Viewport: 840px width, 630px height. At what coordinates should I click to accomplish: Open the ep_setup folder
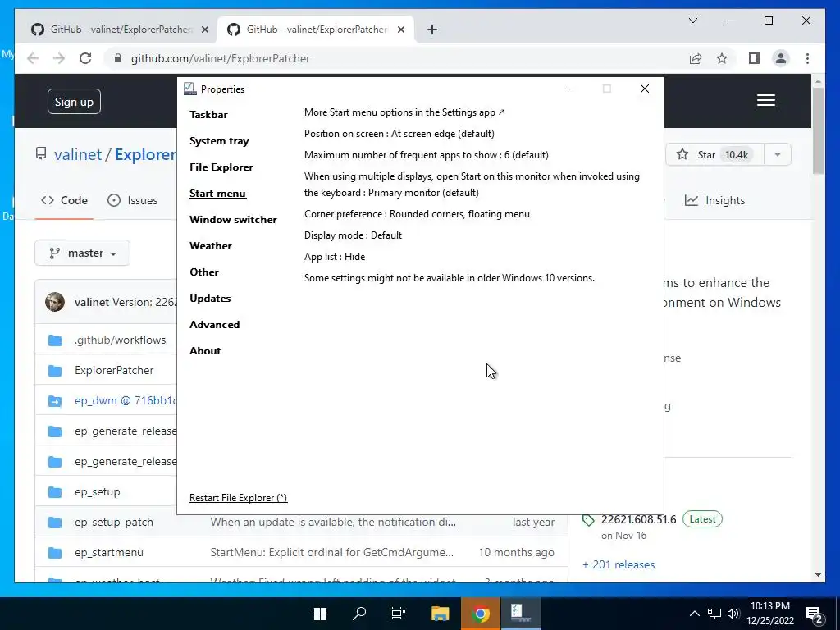pos(97,492)
